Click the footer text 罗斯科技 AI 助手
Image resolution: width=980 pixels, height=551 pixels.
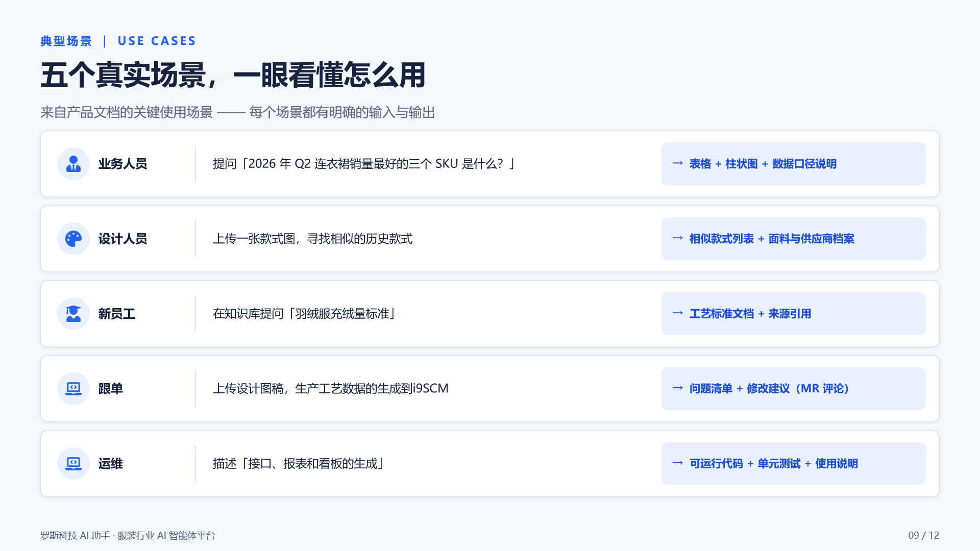point(75,536)
